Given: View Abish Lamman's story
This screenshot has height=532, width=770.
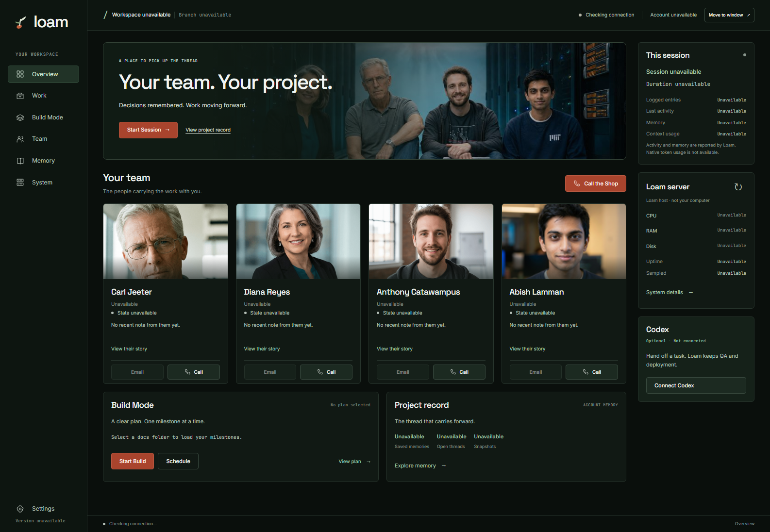Looking at the screenshot, I should coord(527,349).
